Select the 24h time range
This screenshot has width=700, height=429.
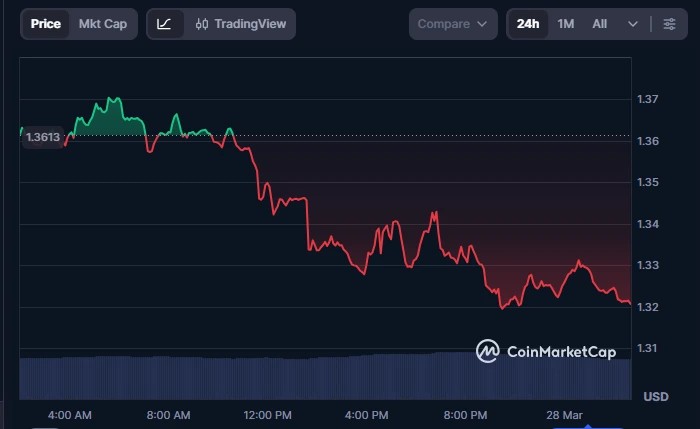point(528,24)
